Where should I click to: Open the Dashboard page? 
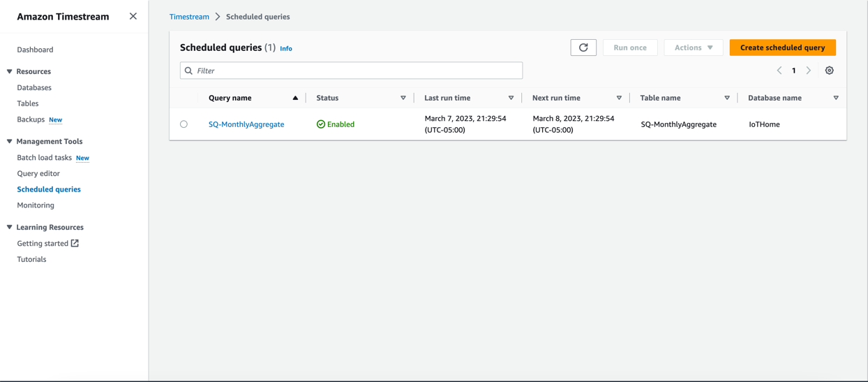tap(35, 50)
